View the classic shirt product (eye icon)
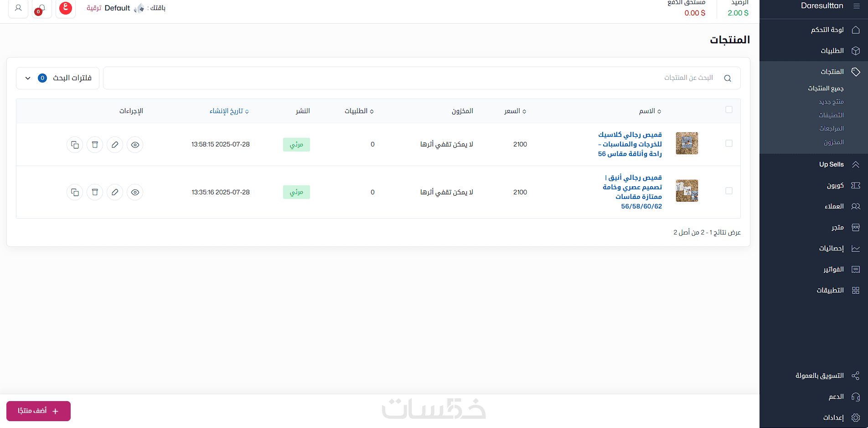 pyautogui.click(x=135, y=145)
